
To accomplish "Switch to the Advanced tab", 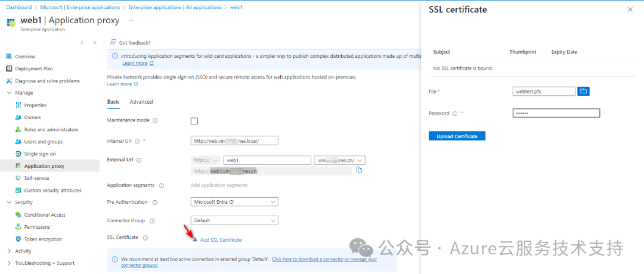I will coord(141,102).
